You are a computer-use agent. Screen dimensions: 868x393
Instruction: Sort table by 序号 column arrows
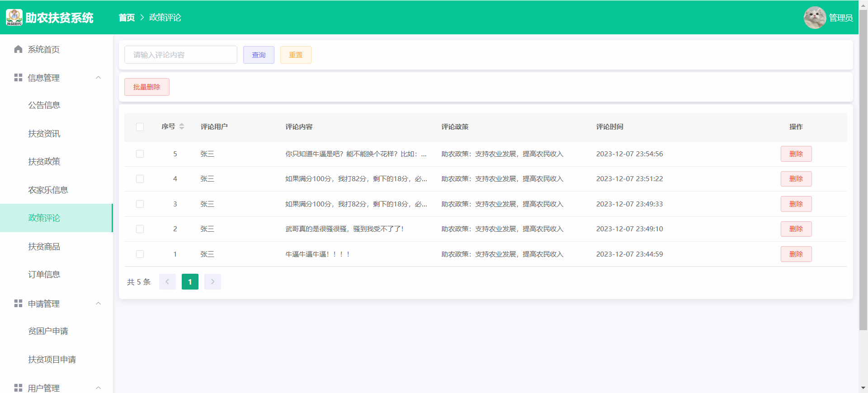click(182, 126)
